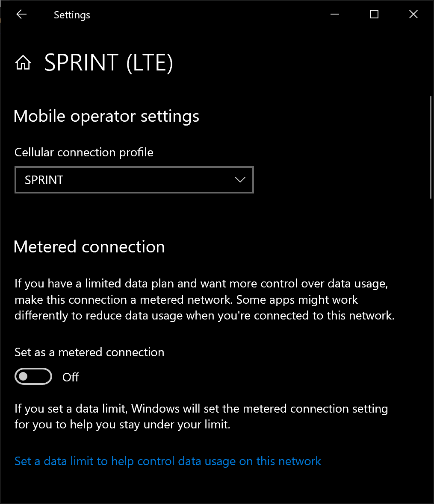
Task: Click the Settings window title text
Action: (72, 15)
